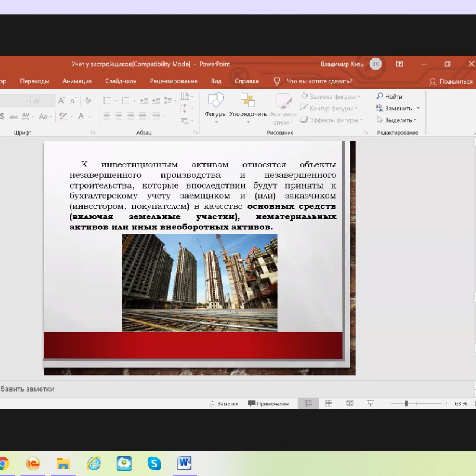Open the ribbon display options icon
Screen dimensions: 476x476
click(x=399, y=64)
